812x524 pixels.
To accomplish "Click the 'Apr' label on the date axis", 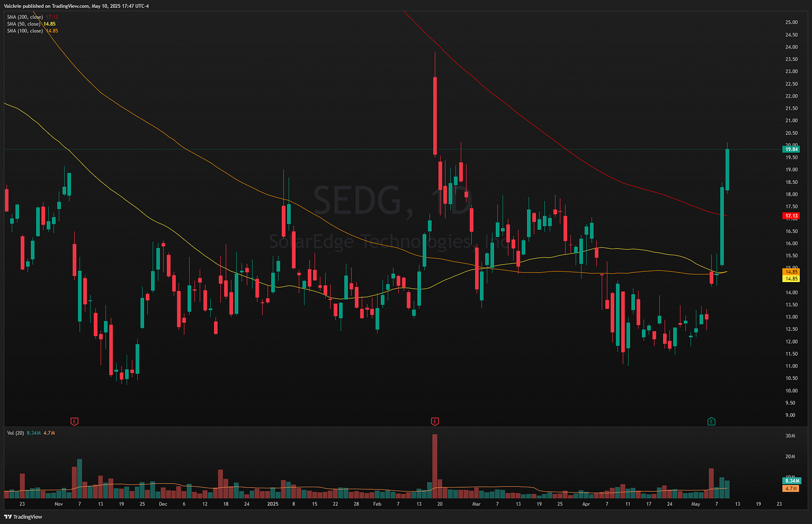I will point(586,504).
